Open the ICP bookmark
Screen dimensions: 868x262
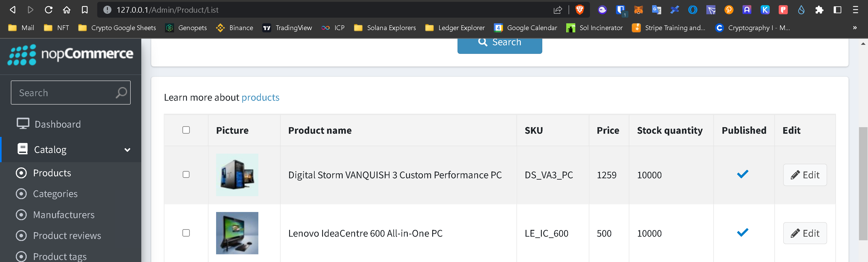[333, 28]
